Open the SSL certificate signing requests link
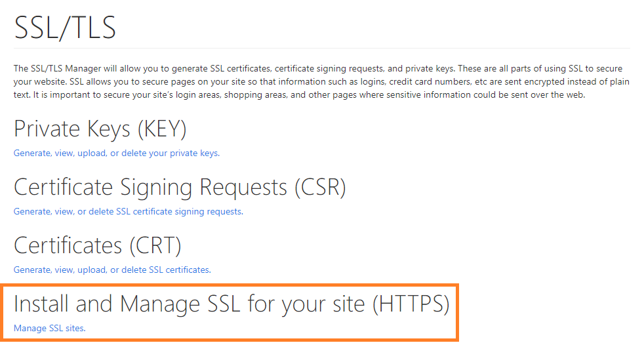 (128, 212)
